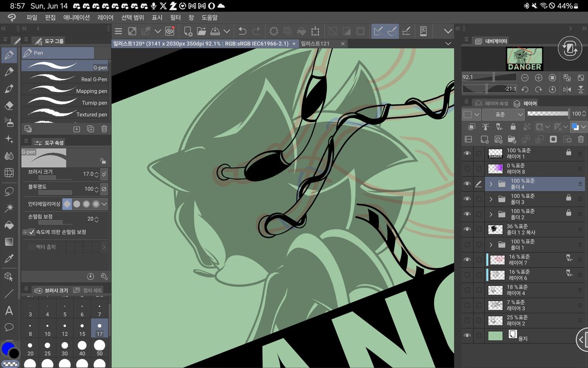Open the 애니메이션 menu
Screen dimensions: 588x368
point(76,17)
